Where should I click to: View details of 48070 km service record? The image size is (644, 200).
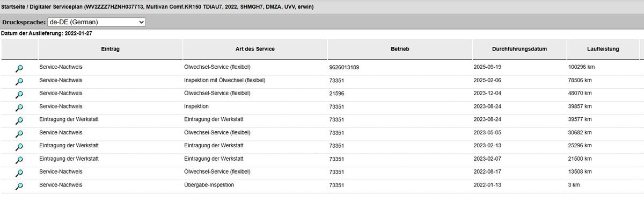[19, 94]
